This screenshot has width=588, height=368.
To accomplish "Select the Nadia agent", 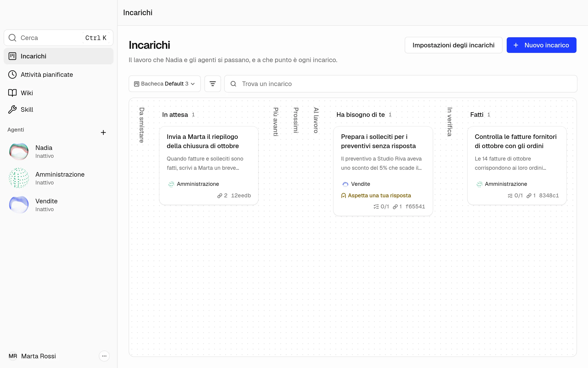I will click(58, 151).
